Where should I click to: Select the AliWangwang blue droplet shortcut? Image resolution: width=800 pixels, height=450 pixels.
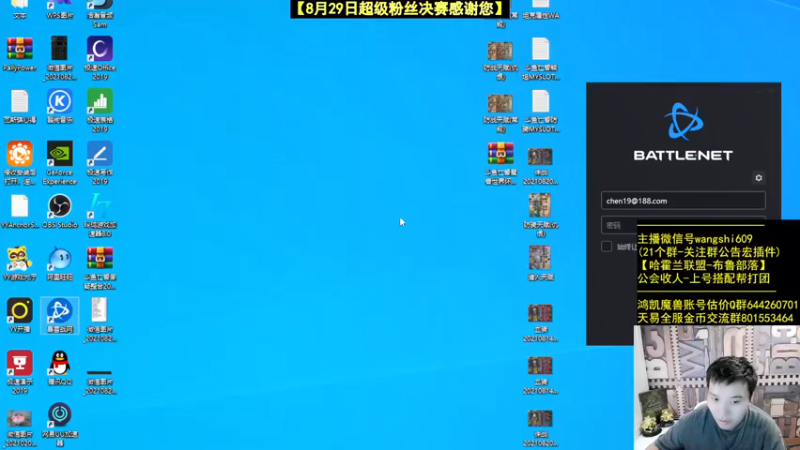point(60,263)
